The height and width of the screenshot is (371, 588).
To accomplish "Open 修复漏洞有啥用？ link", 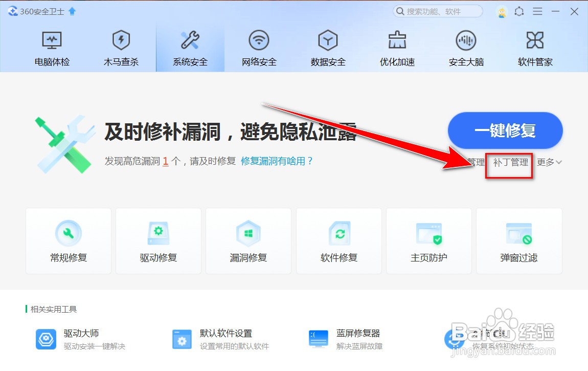I will tap(277, 161).
